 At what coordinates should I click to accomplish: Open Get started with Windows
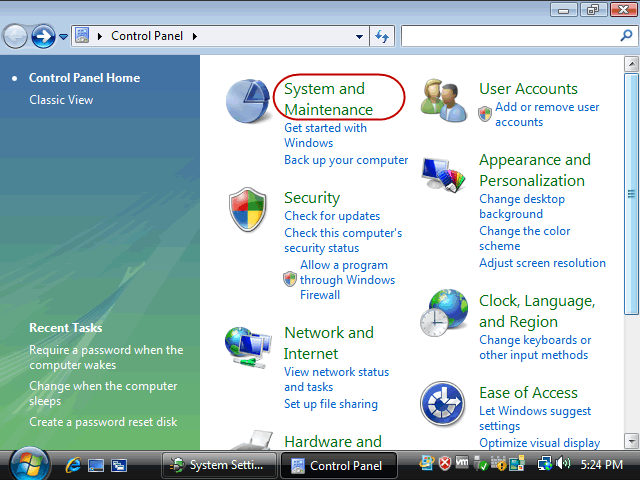pyautogui.click(x=325, y=135)
